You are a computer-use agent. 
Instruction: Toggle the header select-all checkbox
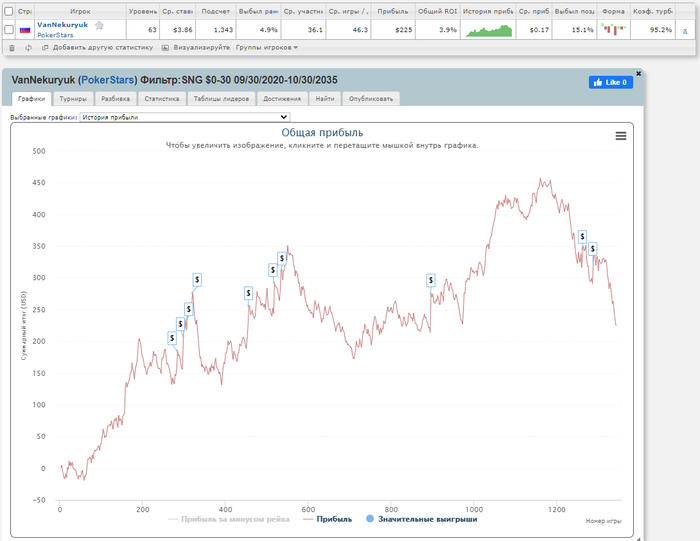point(8,11)
